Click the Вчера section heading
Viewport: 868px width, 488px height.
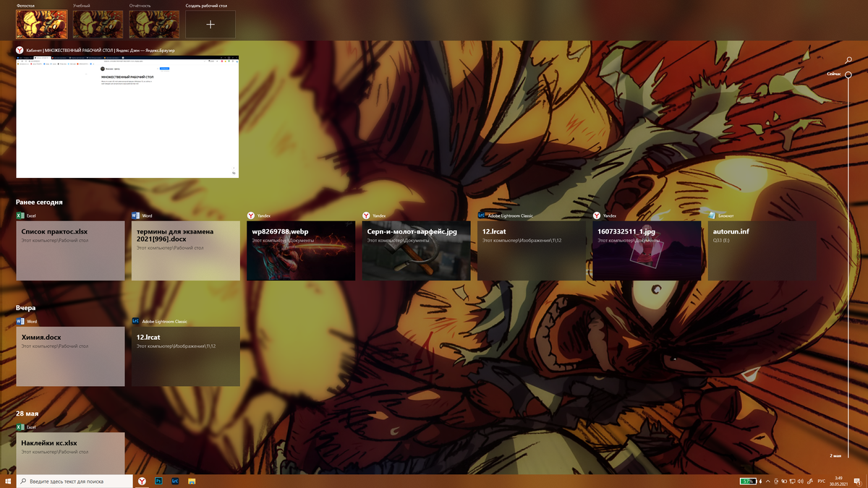pos(25,308)
